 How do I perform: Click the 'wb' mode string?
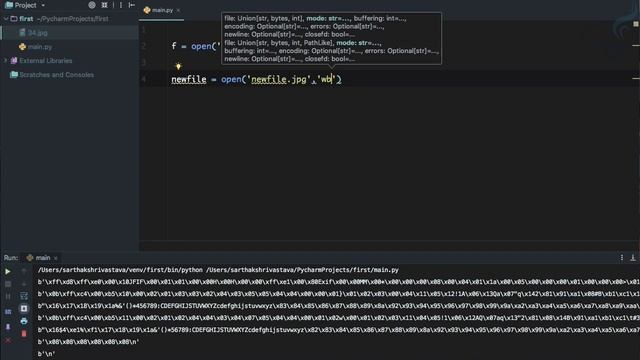pos(326,79)
